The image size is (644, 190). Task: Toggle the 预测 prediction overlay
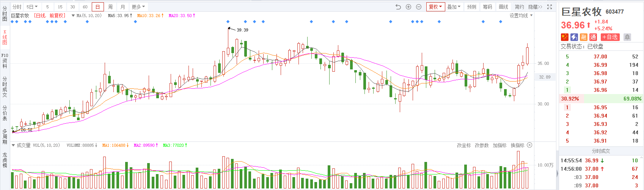[471, 7]
